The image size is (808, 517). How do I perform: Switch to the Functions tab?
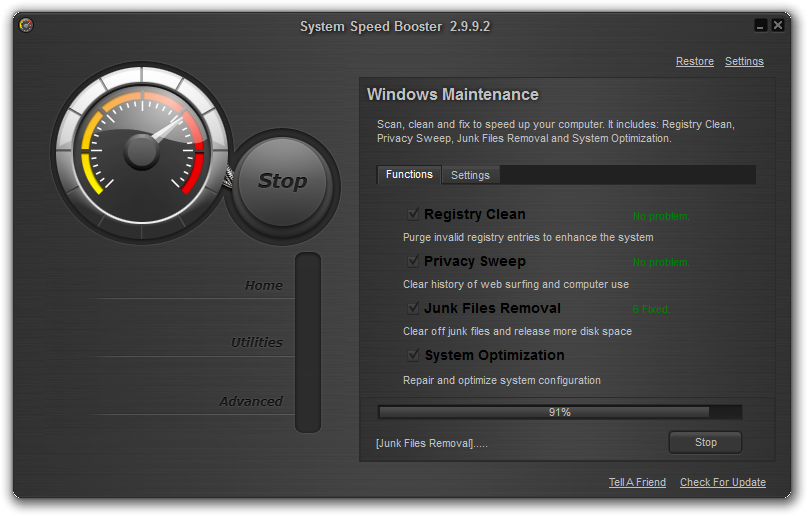[409, 175]
